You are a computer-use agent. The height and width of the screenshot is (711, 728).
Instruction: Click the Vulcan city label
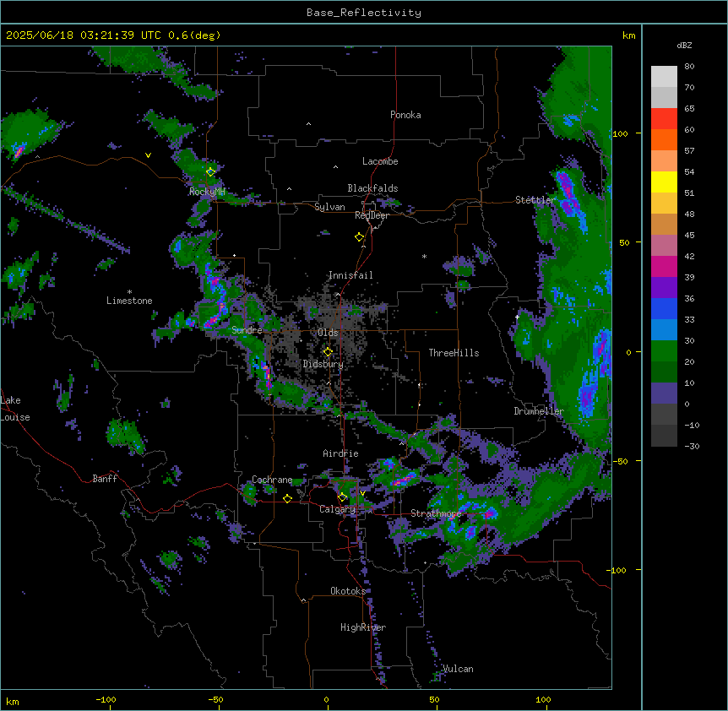459,669
